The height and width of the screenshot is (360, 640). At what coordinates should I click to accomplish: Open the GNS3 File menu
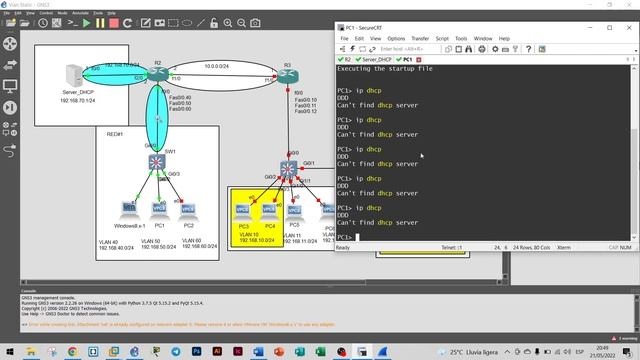(7, 13)
